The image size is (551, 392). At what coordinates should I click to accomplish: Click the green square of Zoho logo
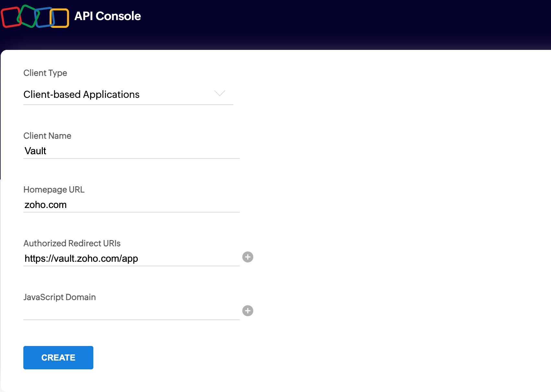(29, 16)
